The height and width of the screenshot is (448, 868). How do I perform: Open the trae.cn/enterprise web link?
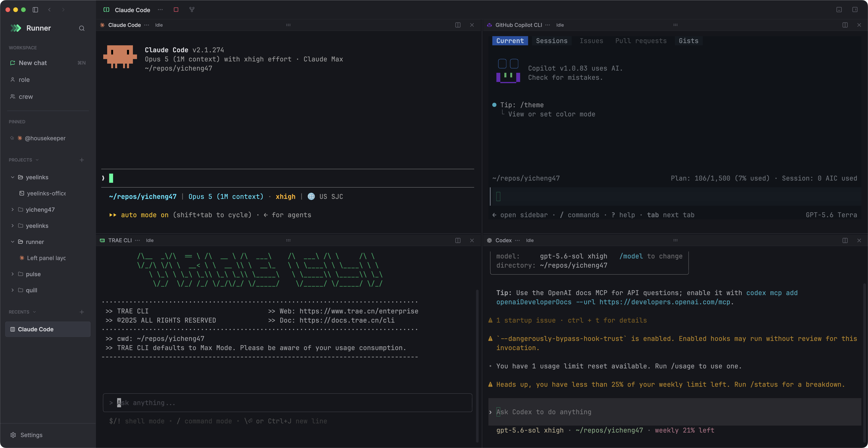359,311
